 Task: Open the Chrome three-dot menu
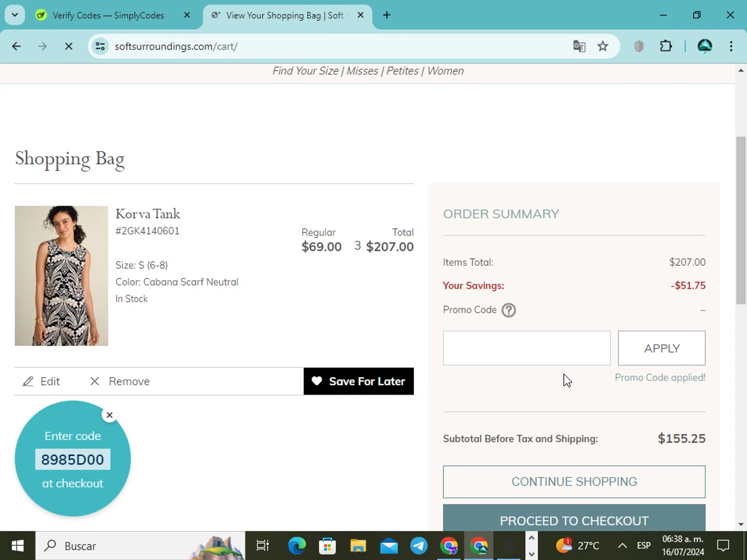(731, 46)
